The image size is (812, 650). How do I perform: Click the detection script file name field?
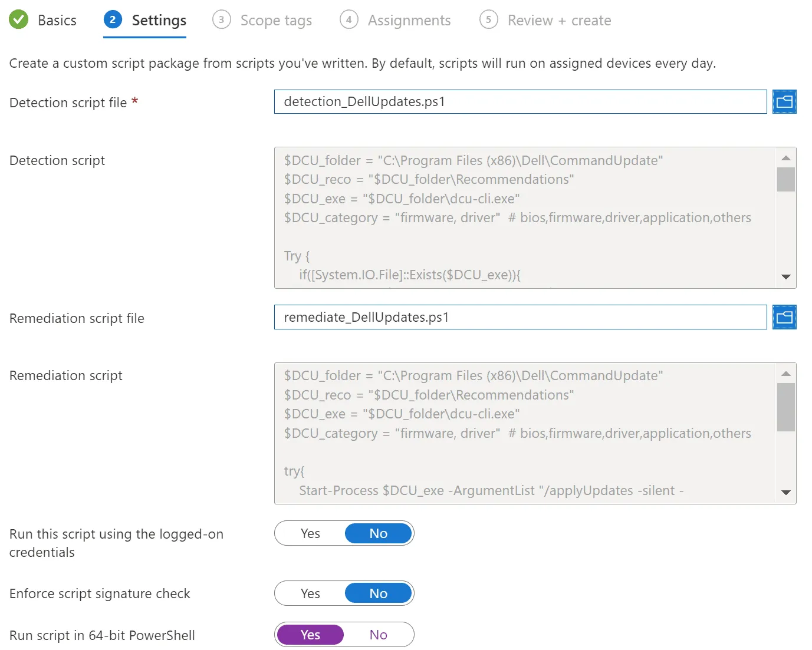(x=521, y=102)
